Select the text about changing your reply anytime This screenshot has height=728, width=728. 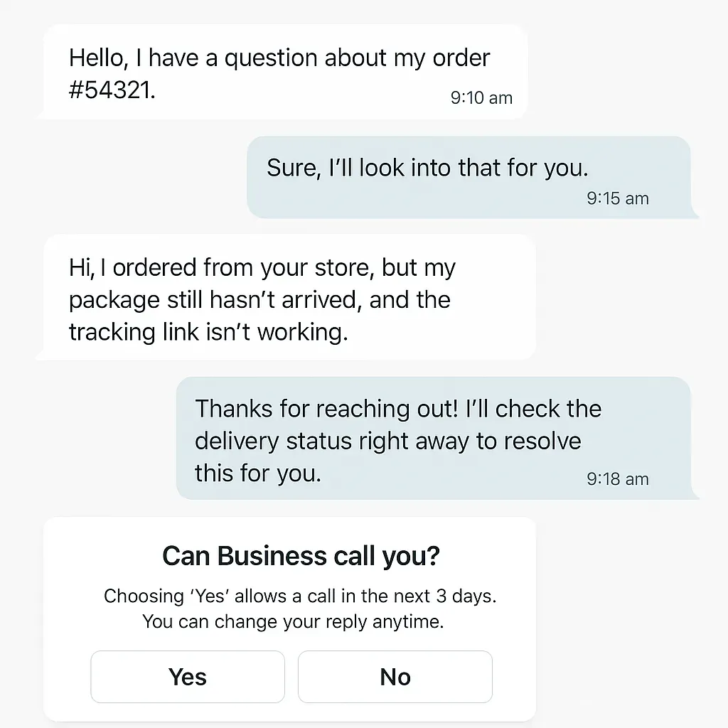[301, 621]
